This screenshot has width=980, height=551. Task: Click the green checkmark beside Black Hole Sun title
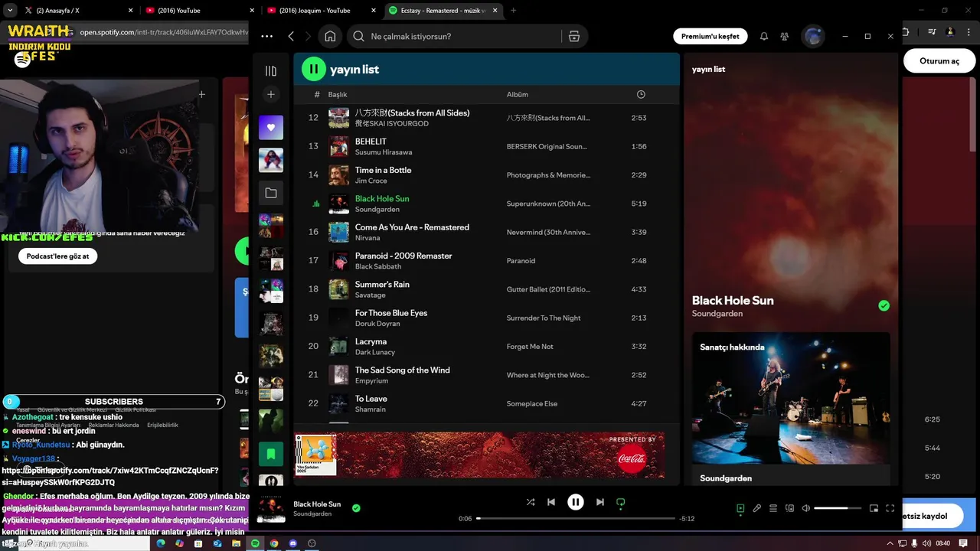pos(884,305)
